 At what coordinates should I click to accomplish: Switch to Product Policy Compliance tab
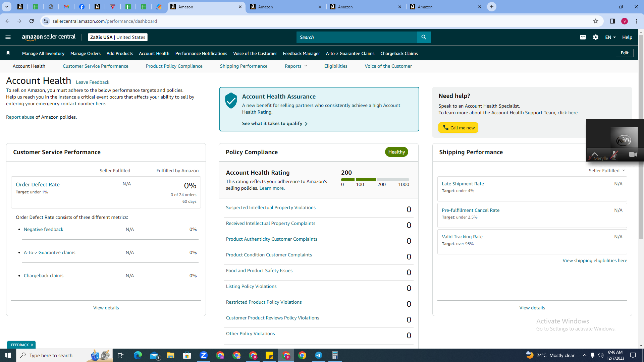174,66
